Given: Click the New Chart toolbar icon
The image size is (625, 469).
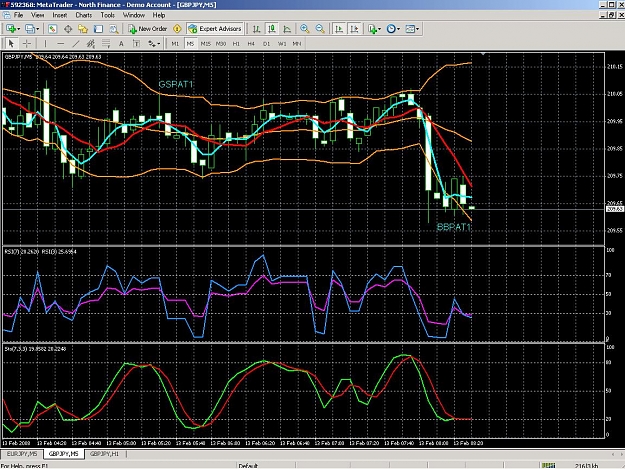Looking at the screenshot, I should [x=10, y=29].
